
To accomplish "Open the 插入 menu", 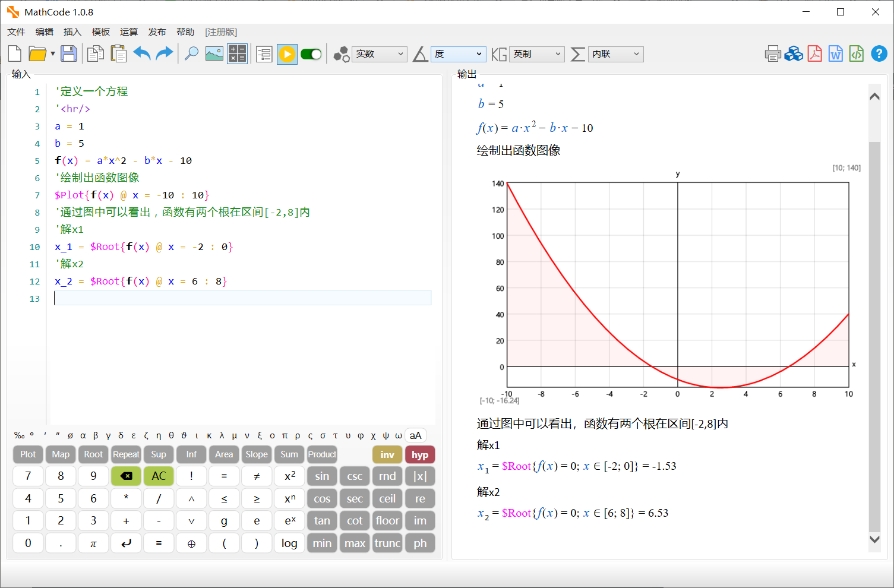I will click(x=72, y=31).
